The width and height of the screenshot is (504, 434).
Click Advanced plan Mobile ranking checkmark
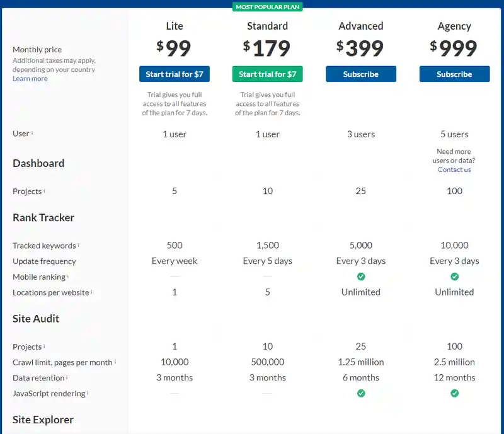tap(361, 277)
